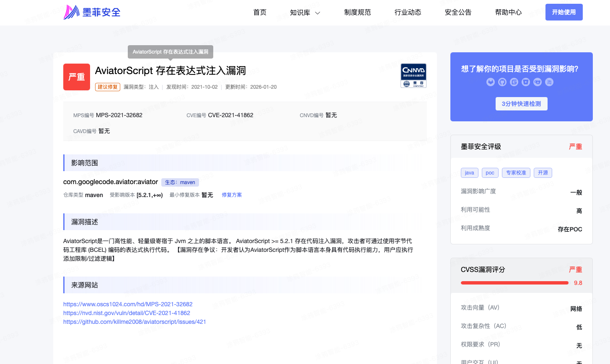The height and width of the screenshot is (364, 610).
Task: Click the 生态: maven tag
Action: click(x=180, y=182)
